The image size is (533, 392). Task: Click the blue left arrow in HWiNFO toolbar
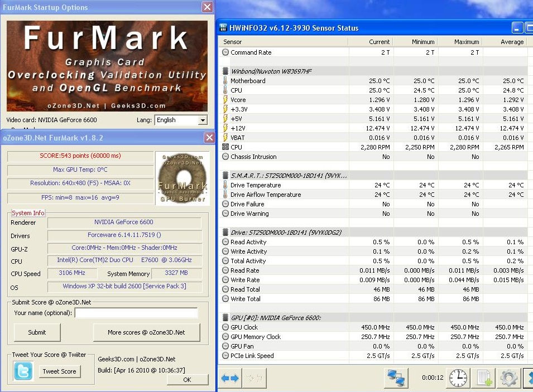coord(226,378)
